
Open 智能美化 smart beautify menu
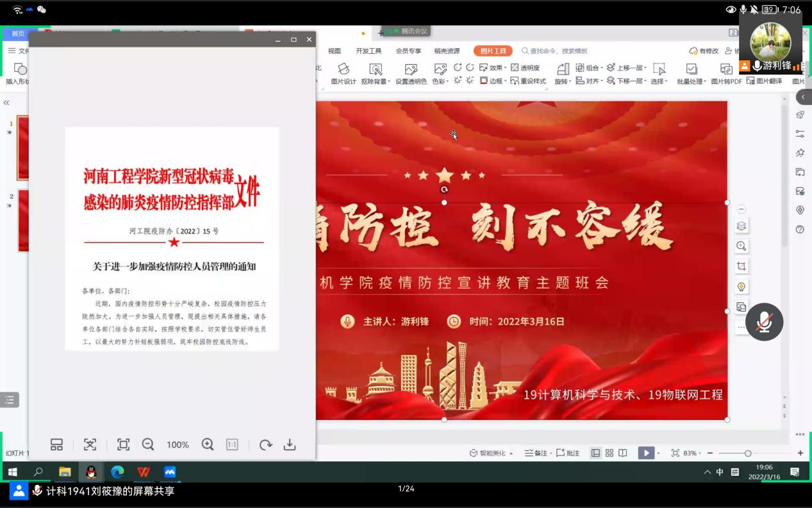[492, 453]
